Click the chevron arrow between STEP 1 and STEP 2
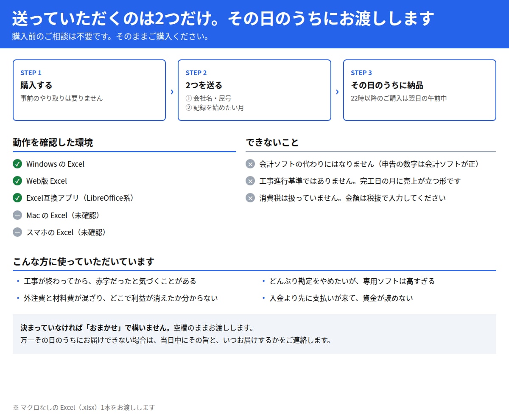 tap(172, 91)
